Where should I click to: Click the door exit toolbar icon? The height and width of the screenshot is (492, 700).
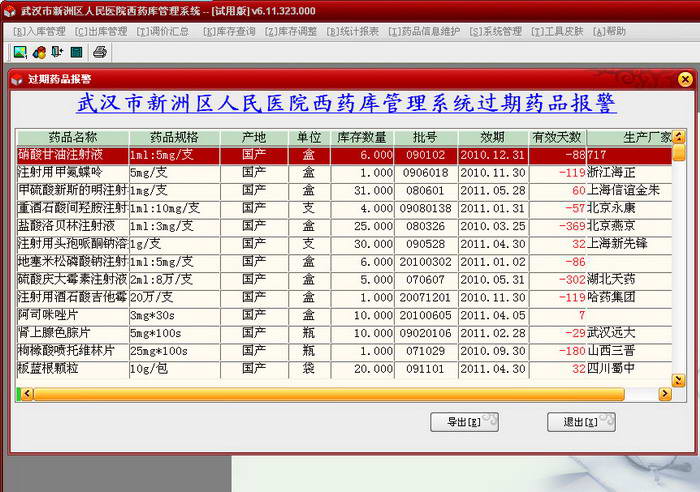(x=57, y=52)
